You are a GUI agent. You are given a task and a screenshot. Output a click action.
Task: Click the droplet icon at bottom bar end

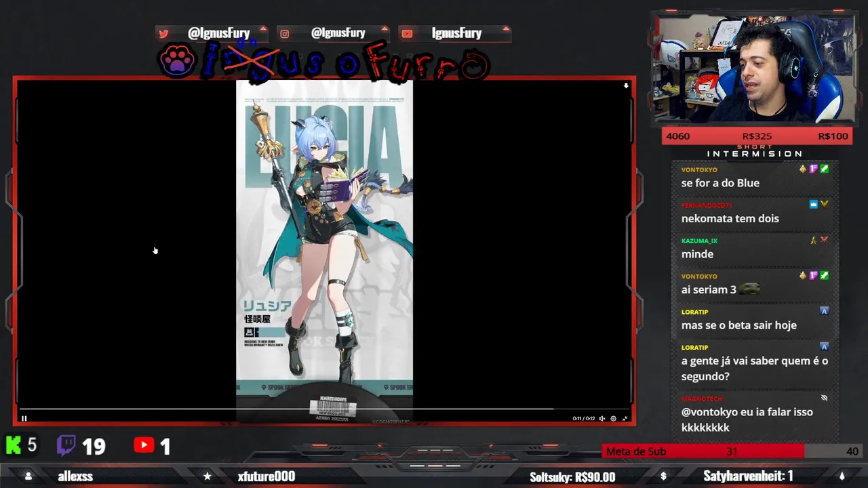tap(842, 476)
